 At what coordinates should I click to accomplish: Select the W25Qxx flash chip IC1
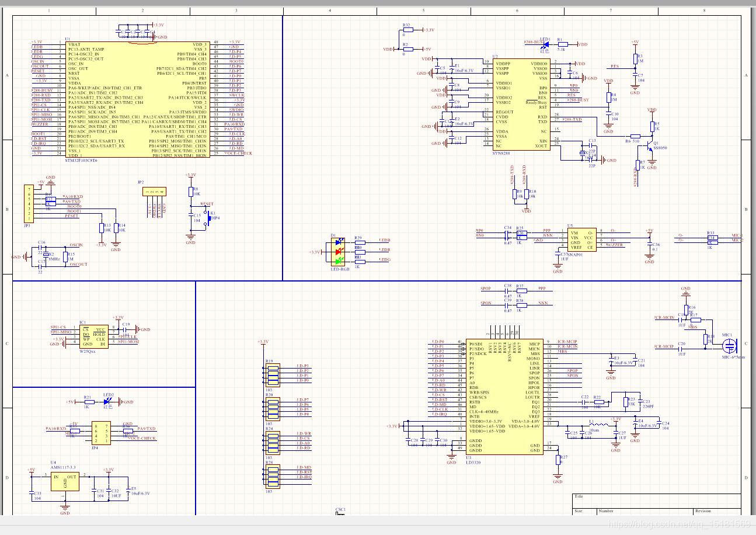pos(93,336)
